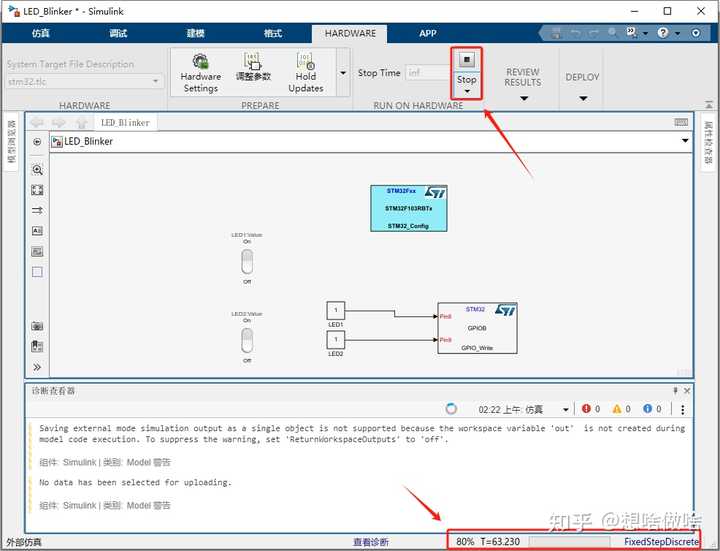Click the screenshot camera palette icon
This screenshot has height=551, width=720.
click(x=37, y=326)
